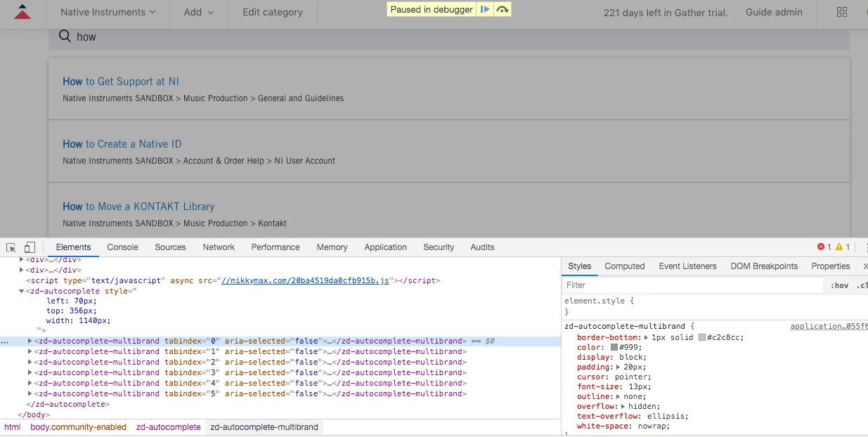Select the body.community-enabled breadcrumb

pyautogui.click(x=79, y=427)
